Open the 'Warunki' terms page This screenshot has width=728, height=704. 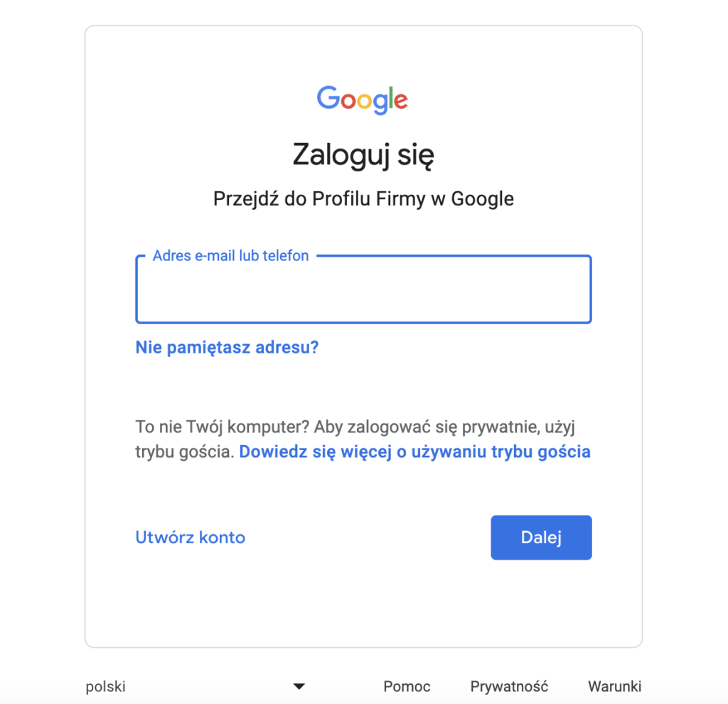[x=614, y=686]
